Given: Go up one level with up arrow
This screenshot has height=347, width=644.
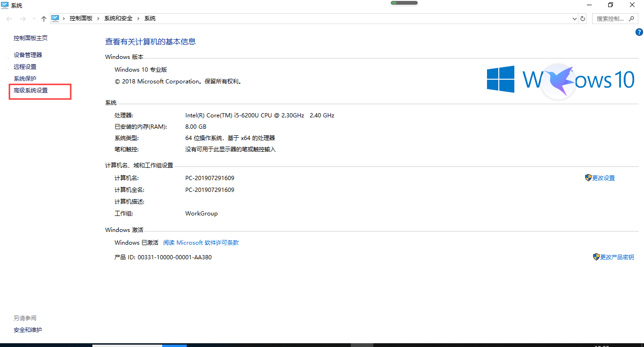Looking at the screenshot, I should coord(44,19).
